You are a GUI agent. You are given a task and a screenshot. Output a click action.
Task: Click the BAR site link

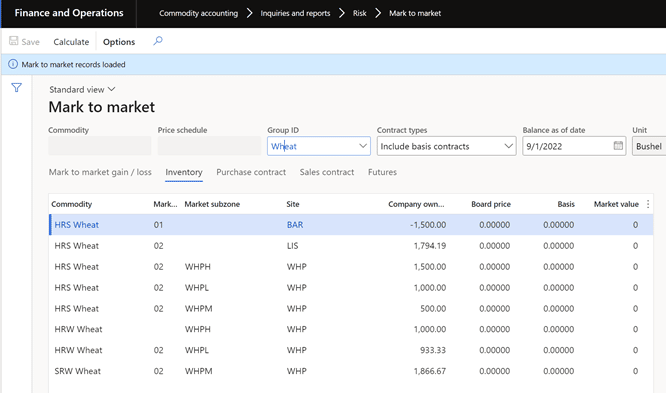(x=295, y=225)
